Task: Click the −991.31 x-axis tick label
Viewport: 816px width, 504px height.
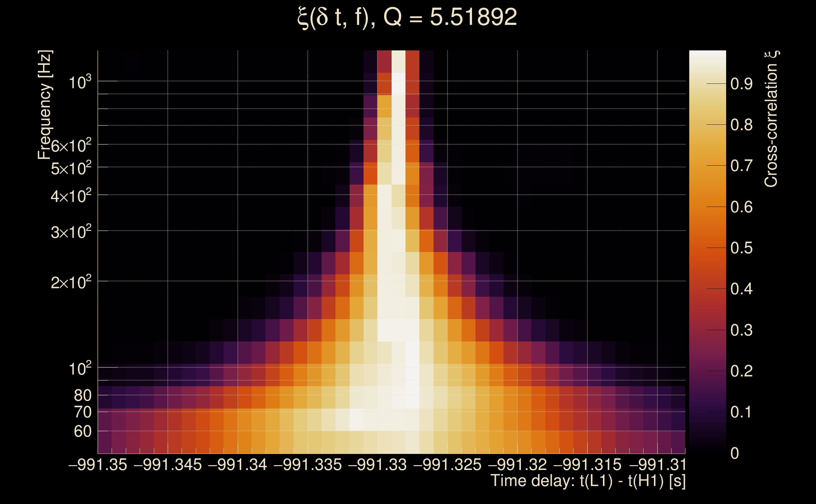Action: [x=657, y=465]
